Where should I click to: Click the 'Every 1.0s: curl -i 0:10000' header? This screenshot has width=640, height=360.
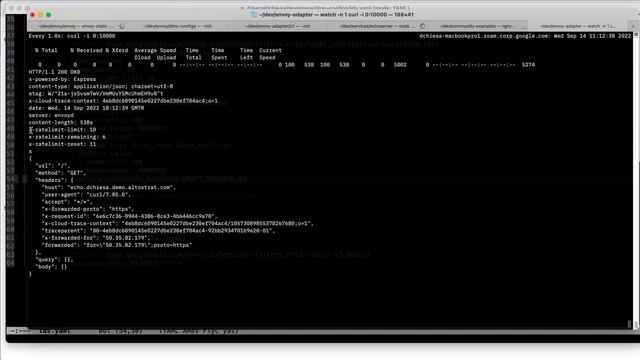click(72, 36)
